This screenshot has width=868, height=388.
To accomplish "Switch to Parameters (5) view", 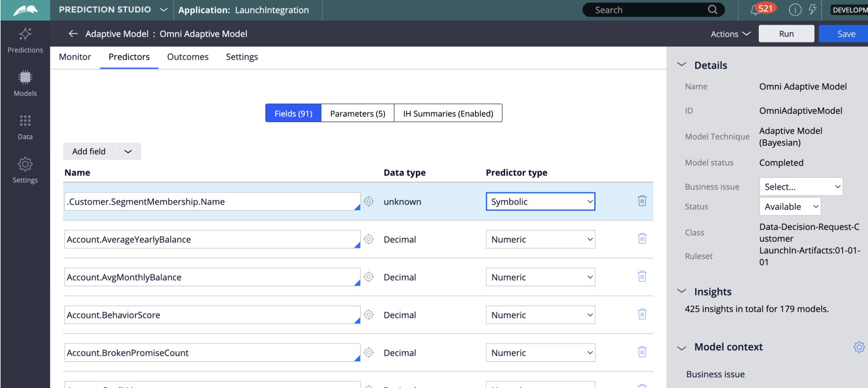I will (x=357, y=113).
